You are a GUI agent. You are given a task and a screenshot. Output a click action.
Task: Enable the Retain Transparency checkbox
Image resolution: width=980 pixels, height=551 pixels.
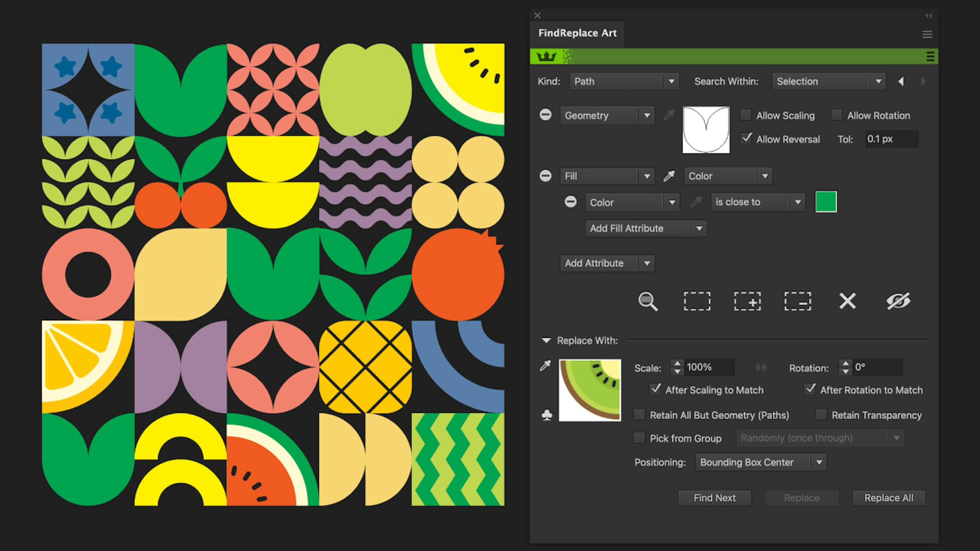[821, 415]
